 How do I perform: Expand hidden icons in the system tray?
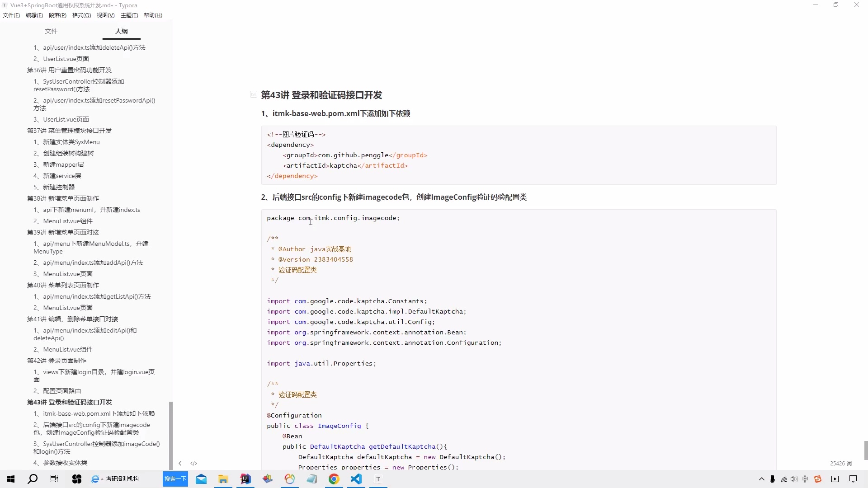[761, 479]
